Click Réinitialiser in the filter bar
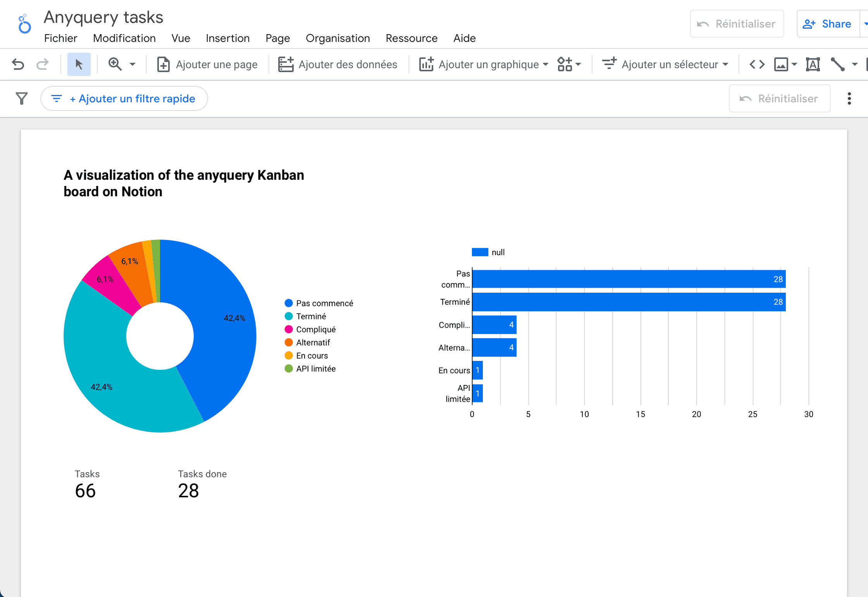 coord(780,98)
